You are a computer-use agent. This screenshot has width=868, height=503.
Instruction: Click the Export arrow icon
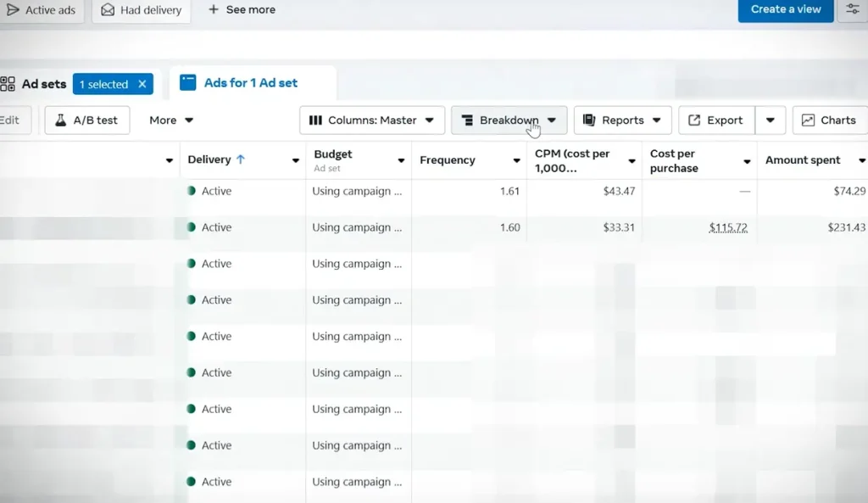(694, 120)
